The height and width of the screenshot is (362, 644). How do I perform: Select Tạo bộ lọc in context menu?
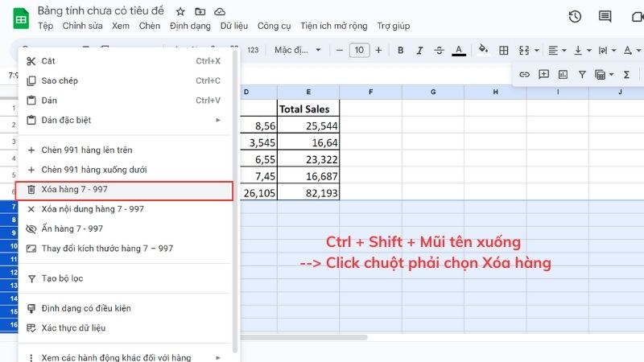(125, 278)
